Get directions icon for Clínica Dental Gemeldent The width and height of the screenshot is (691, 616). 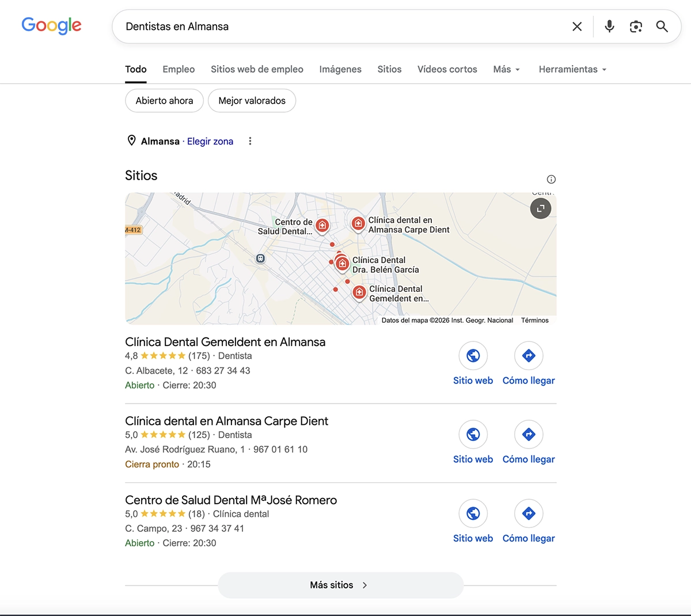click(529, 356)
